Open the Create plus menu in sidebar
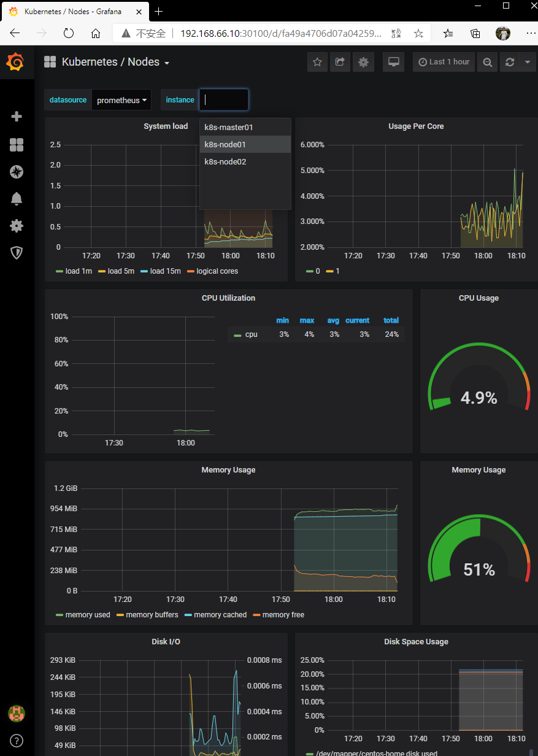 point(17,117)
